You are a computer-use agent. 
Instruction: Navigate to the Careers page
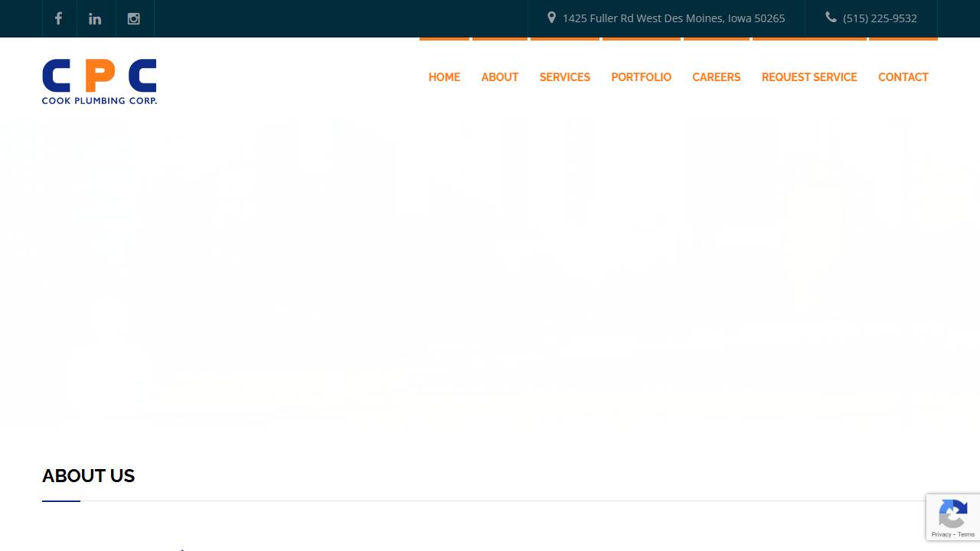(x=717, y=77)
